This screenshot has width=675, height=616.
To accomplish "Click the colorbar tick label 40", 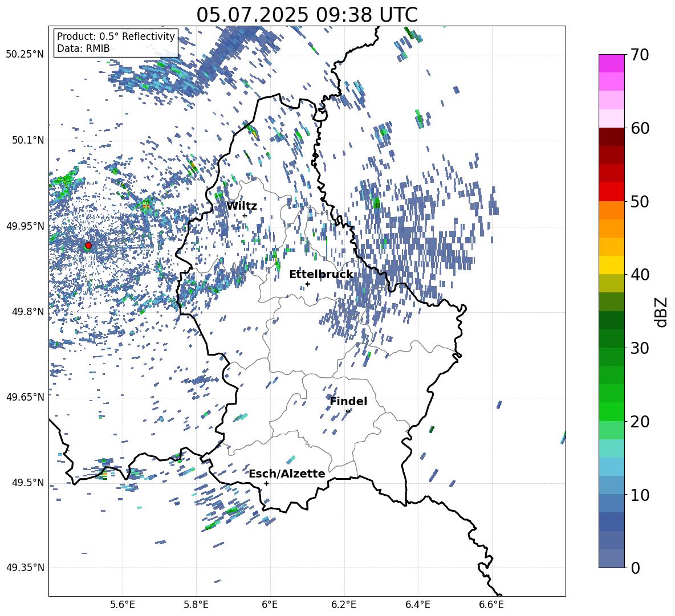I will (x=640, y=275).
